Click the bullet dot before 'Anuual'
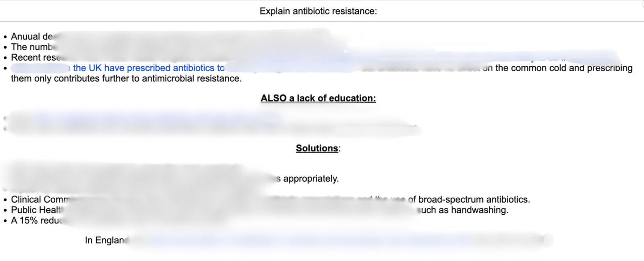 click(x=5, y=37)
